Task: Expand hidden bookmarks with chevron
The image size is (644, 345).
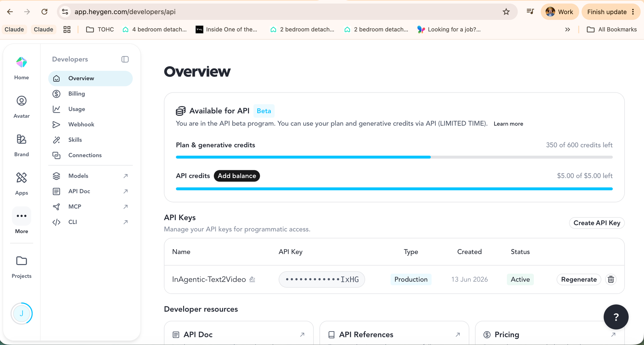Action: 567,29
